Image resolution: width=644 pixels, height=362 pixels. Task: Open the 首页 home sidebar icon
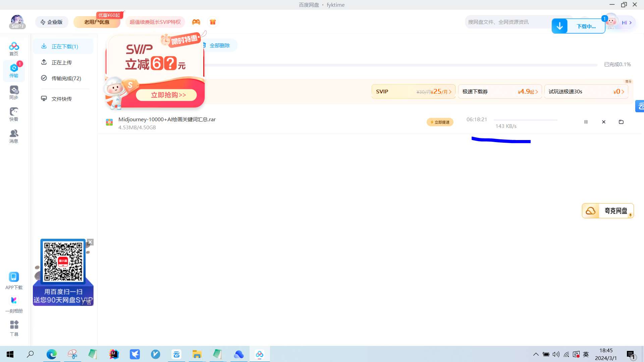[14, 49]
